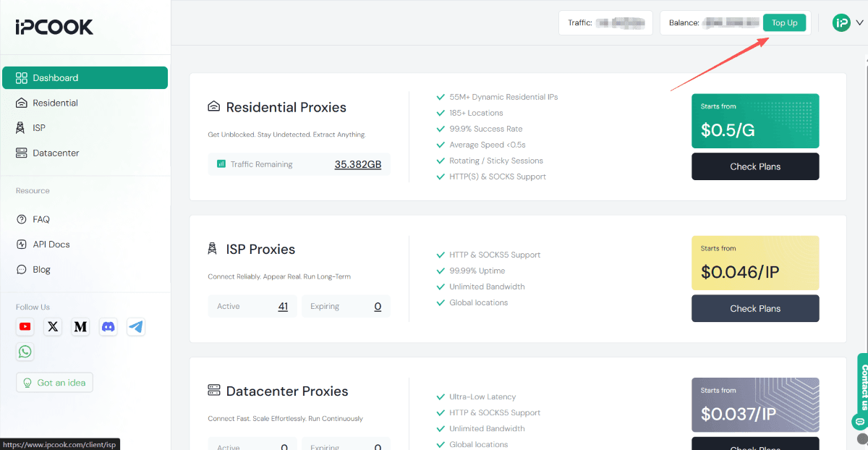868x450 pixels.
Task: Click the IPCOOK logo
Action: [54, 27]
